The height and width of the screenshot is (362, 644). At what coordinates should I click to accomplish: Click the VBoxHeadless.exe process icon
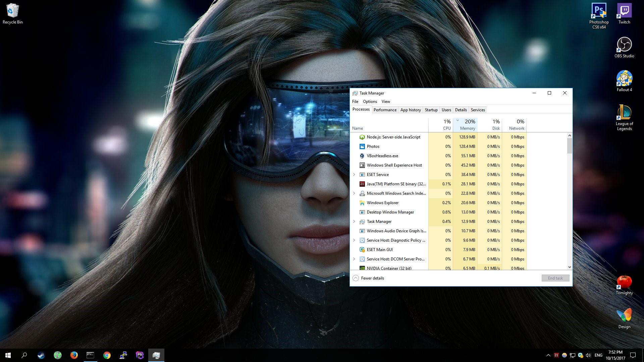tap(362, 156)
